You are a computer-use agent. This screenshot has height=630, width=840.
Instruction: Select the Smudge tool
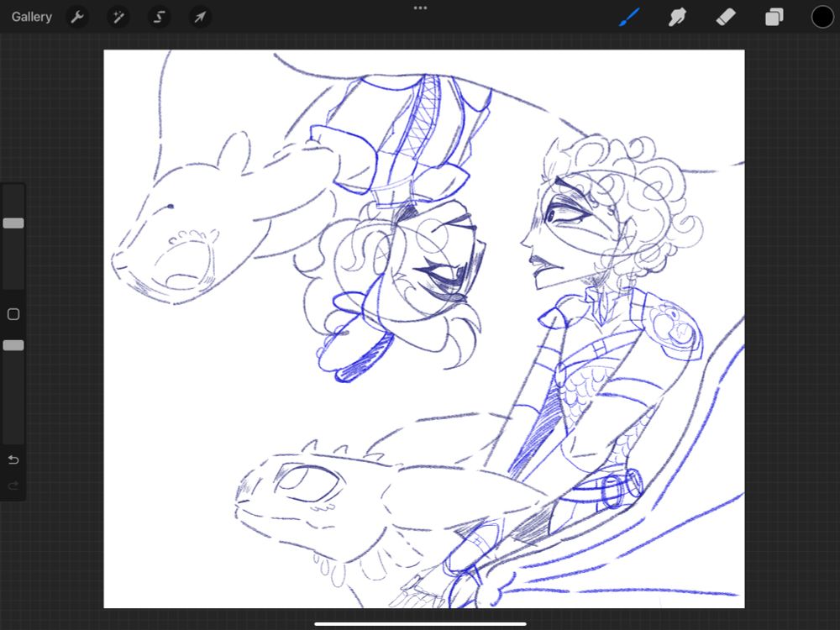[677, 17]
